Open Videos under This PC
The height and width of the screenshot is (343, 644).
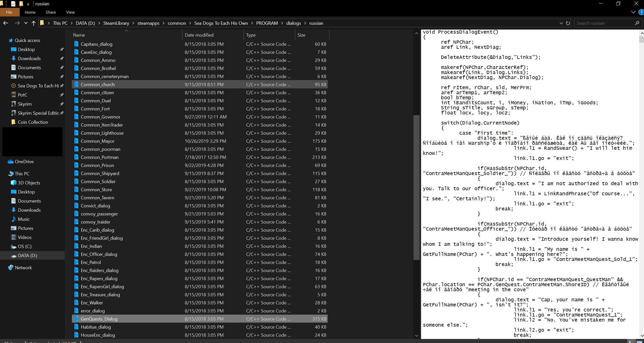pyautogui.click(x=25, y=237)
